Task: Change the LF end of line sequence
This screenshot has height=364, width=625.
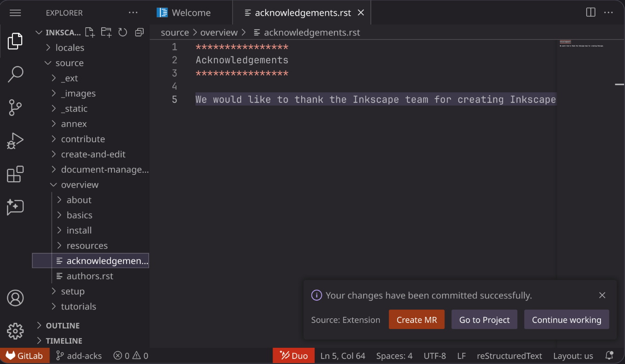Action: click(x=461, y=356)
